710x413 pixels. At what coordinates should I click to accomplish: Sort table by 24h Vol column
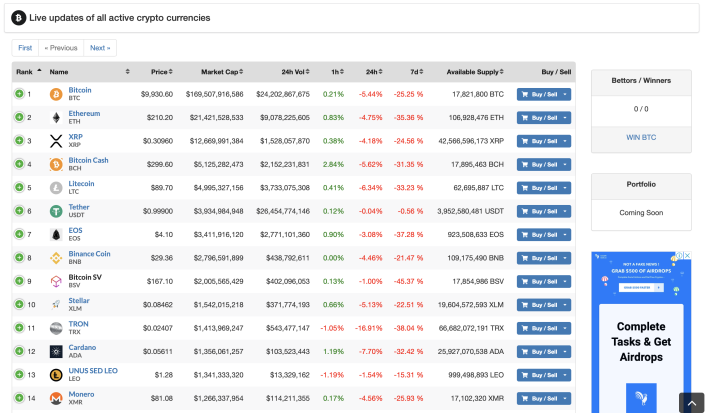[296, 72]
